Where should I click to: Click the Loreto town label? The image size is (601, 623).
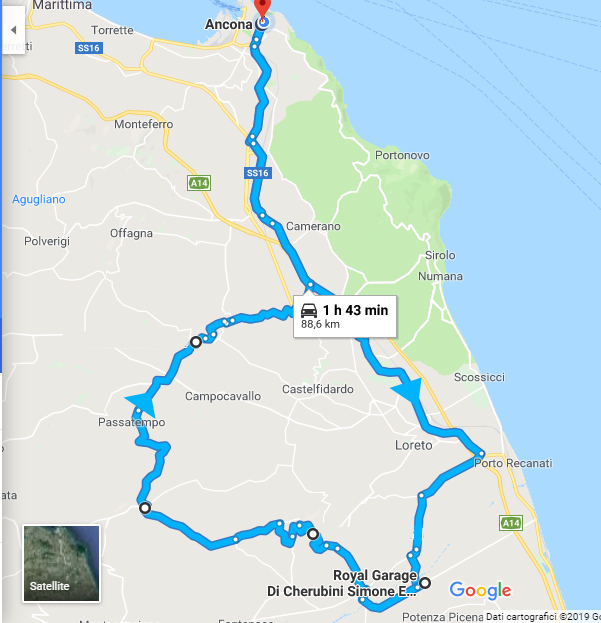point(414,445)
